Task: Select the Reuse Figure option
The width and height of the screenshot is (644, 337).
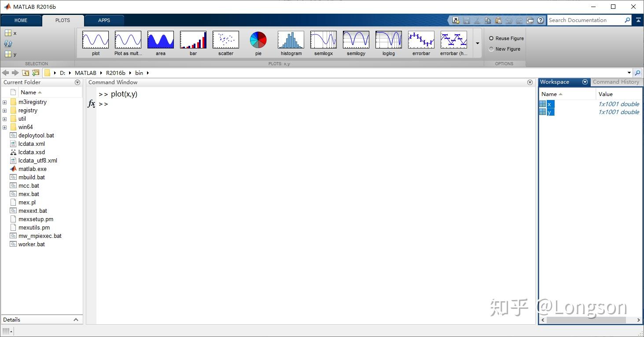Action: 506,38
